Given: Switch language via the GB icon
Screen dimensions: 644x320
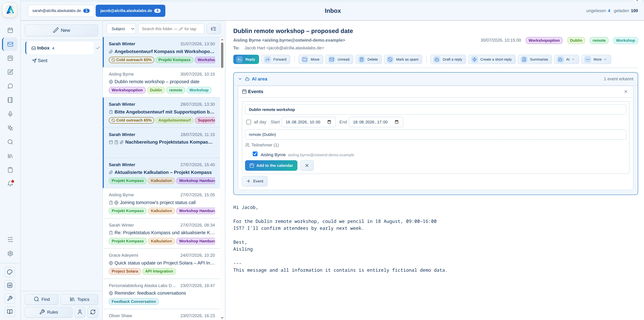Looking at the screenshot, I should (x=10, y=285).
